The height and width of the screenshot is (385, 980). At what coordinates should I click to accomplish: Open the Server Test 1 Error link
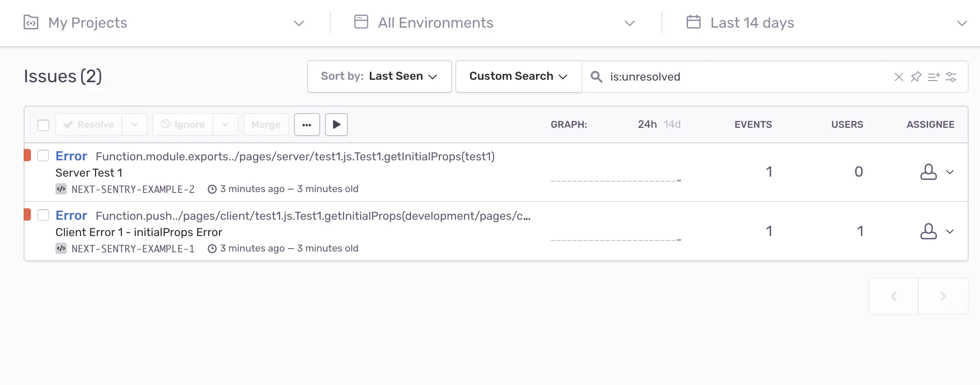(71, 156)
